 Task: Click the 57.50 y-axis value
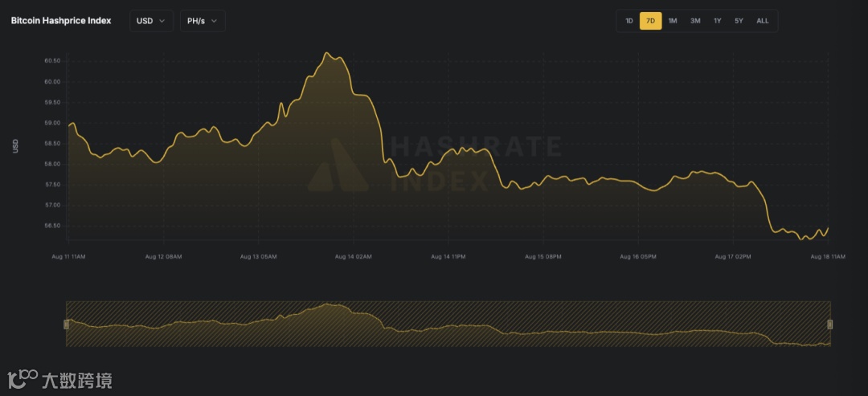[x=52, y=185]
